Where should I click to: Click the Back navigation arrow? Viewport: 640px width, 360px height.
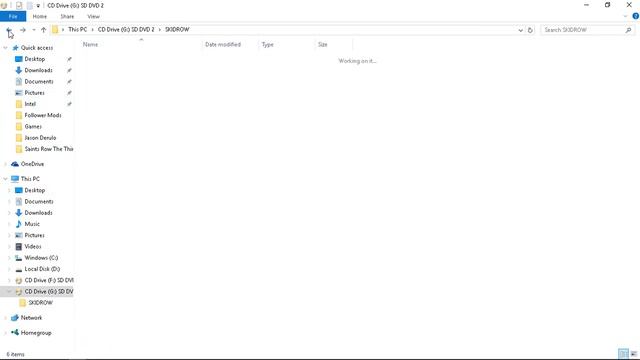9,30
